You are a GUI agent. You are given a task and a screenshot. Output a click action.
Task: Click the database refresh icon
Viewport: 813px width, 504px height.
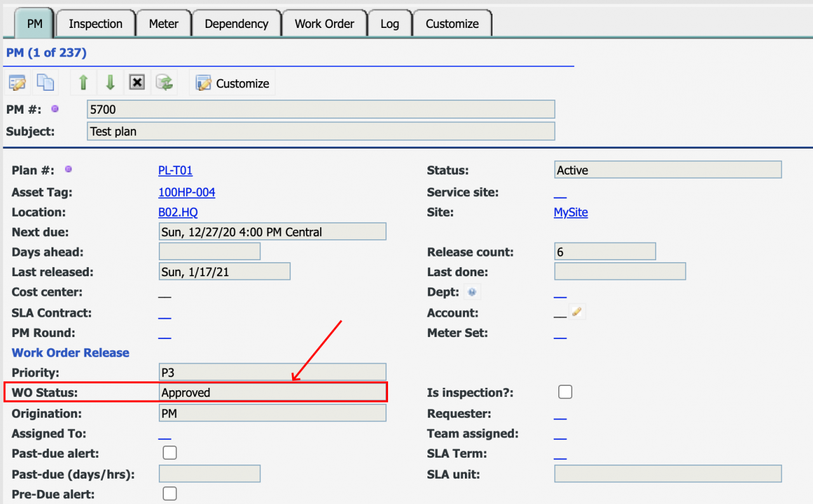[165, 83]
